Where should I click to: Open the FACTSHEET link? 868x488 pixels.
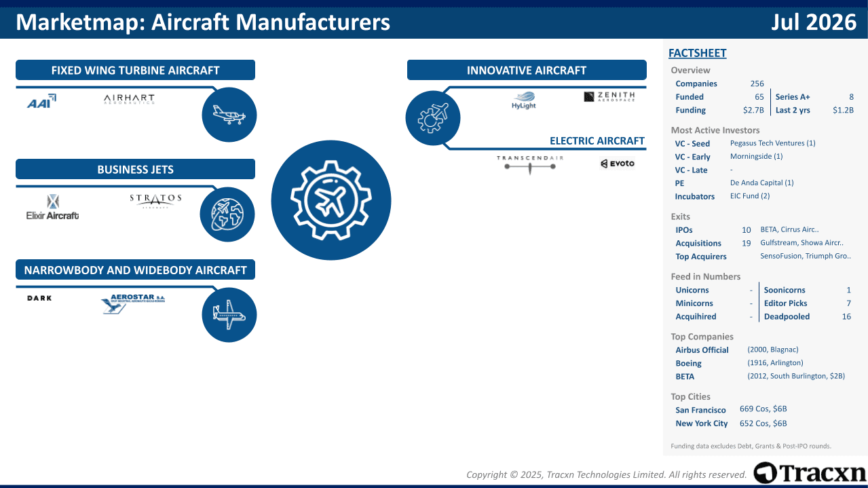pos(697,53)
